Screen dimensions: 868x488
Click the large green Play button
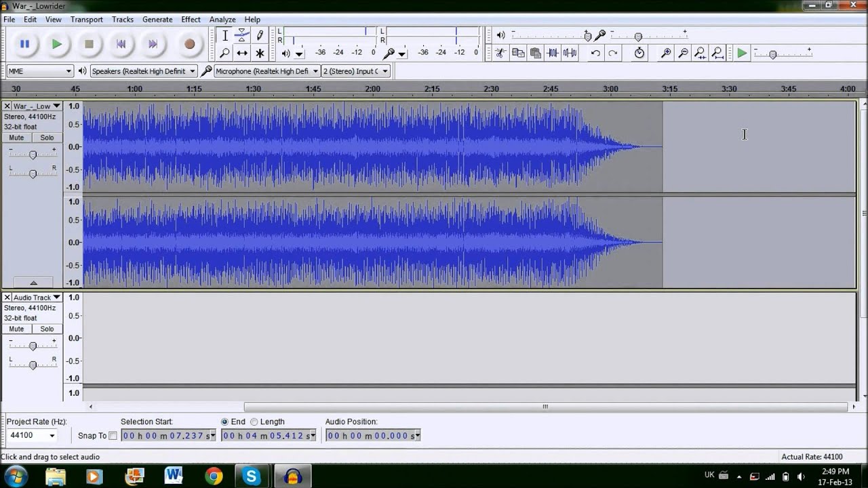56,44
